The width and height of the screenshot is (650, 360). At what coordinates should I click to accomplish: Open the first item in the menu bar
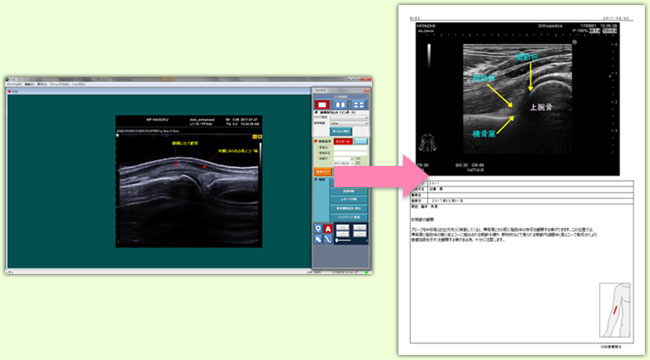pyautogui.click(x=14, y=84)
